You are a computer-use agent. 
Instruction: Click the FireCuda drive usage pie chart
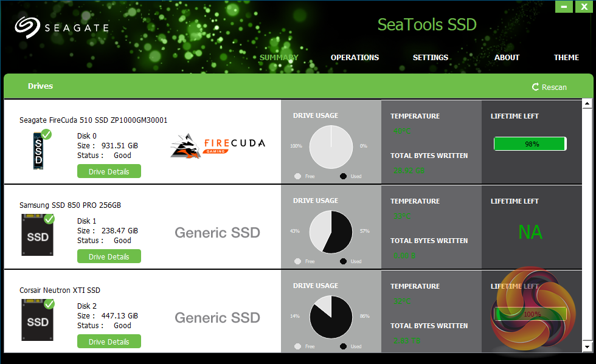[x=331, y=147]
